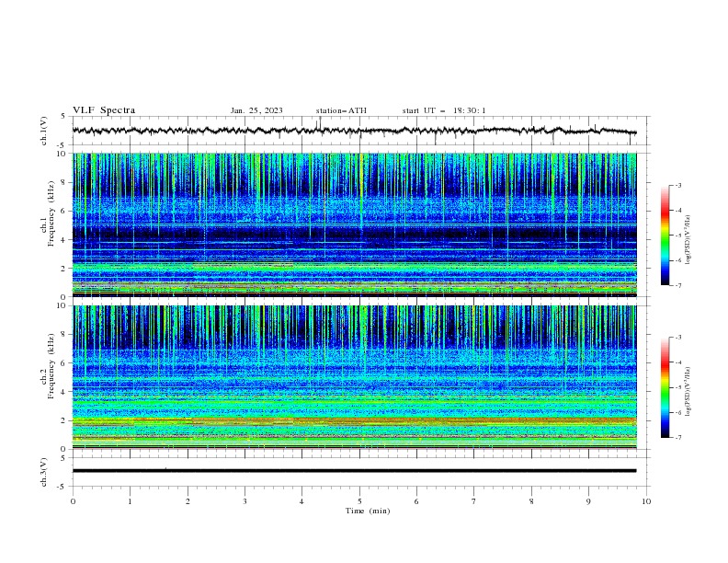Click the ch.1 spectrogram panel
This screenshot has height=563, width=728.
pos(354,224)
